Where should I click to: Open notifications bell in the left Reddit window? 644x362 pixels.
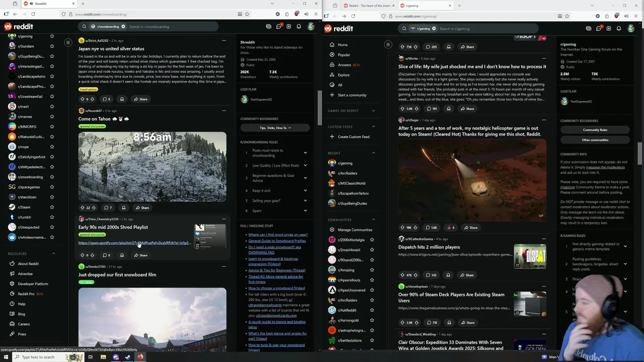click(299, 26)
